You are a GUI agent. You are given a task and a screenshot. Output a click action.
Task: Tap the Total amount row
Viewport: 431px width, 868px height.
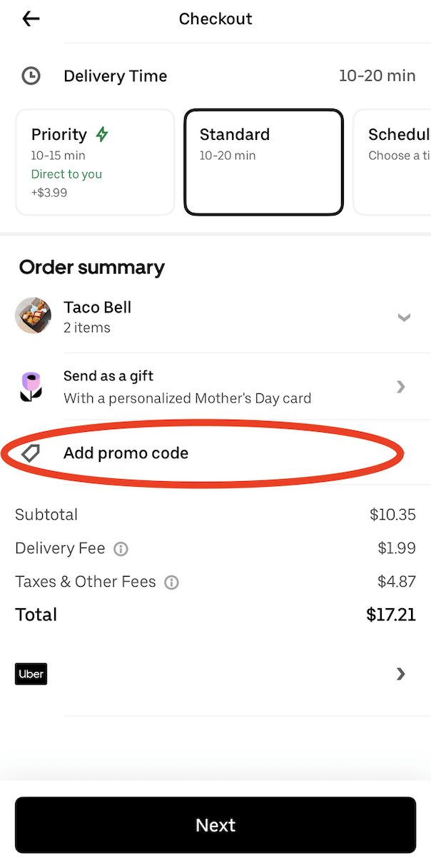click(x=214, y=615)
